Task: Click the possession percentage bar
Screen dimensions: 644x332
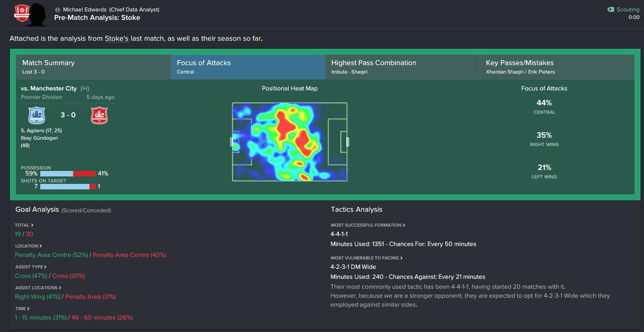Action: tap(67, 173)
